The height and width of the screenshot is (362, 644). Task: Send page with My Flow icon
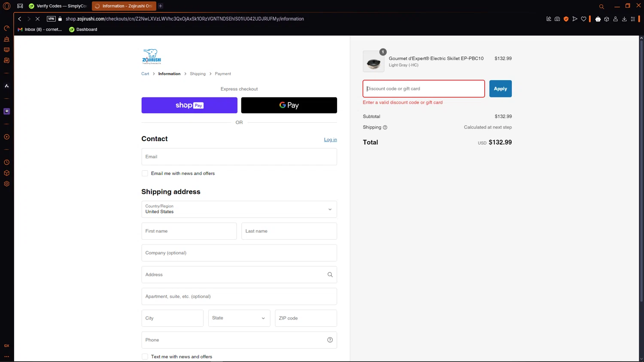coord(575,19)
